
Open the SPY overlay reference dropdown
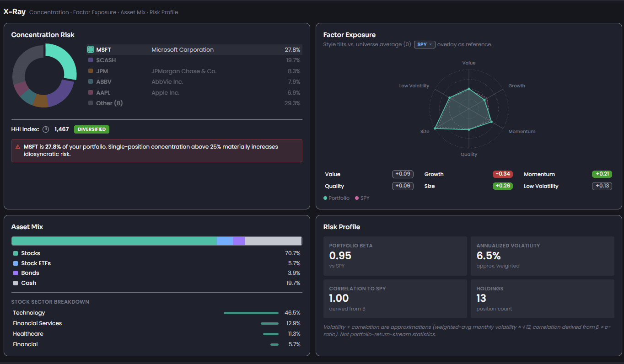pos(425,44)
